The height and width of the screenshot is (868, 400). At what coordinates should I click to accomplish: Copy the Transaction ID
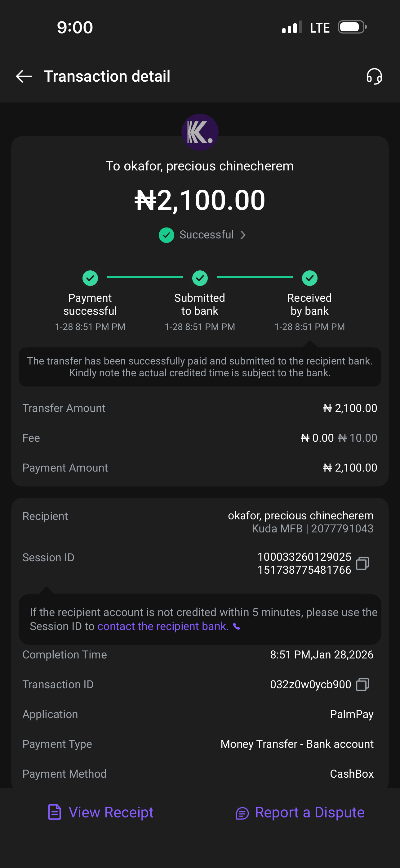click(x=362, y=684)
